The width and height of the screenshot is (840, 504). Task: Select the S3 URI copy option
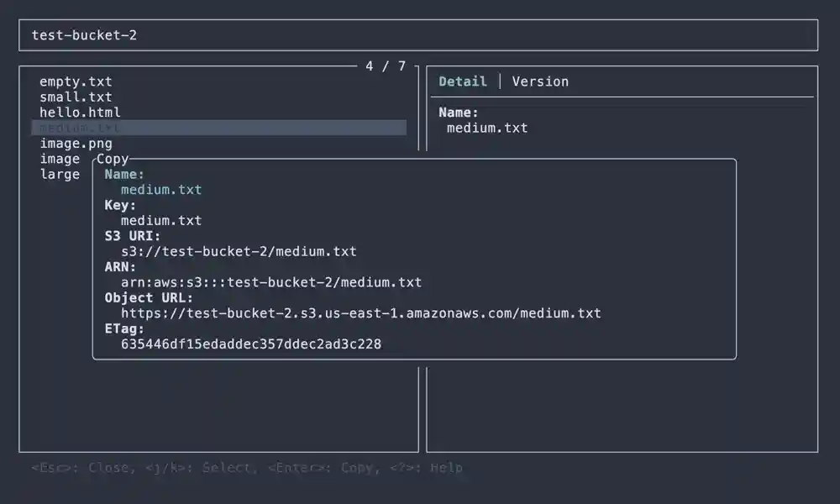coord(239,252)
